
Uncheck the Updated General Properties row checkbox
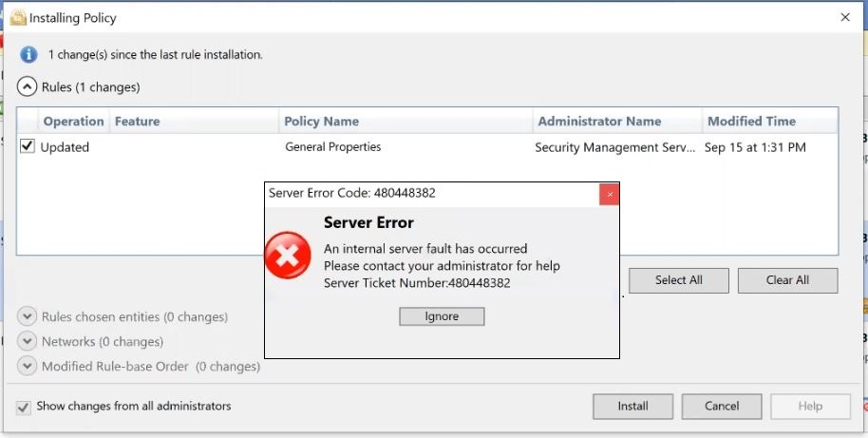pyautogui.click(x=28, y=146)
